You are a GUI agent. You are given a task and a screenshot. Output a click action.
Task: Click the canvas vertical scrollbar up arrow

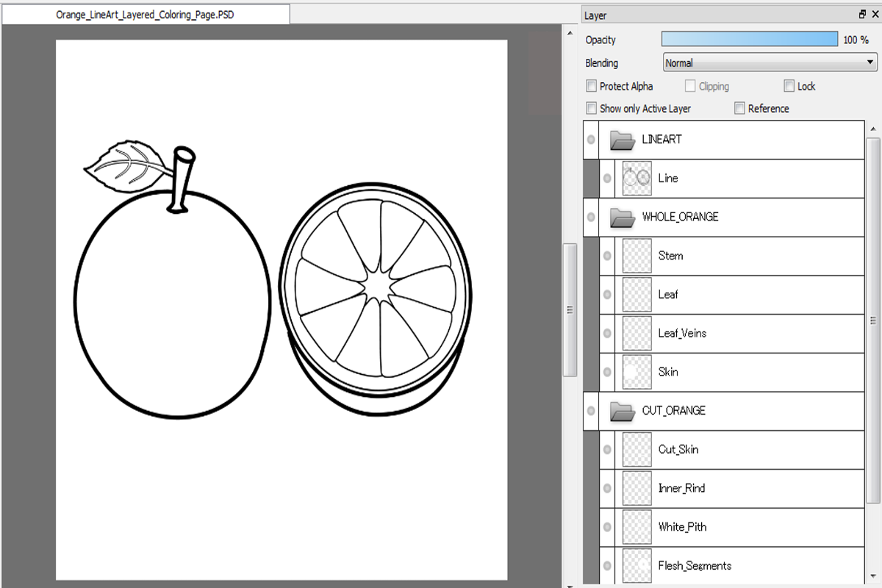coord(570,33)
